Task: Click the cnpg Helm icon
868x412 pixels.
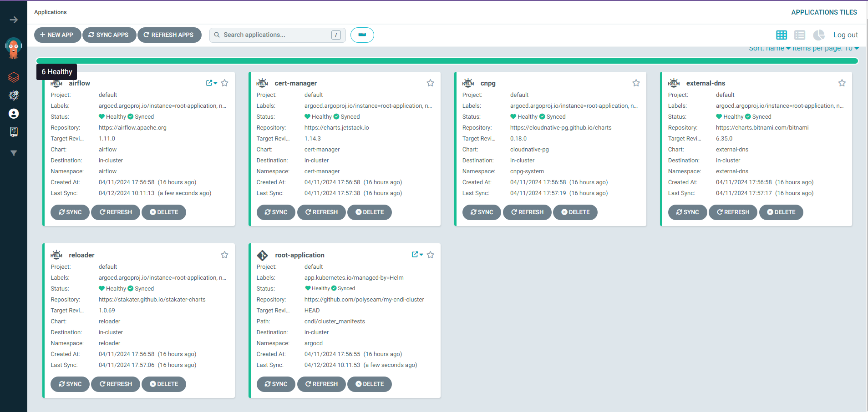Action: point(468,83)
